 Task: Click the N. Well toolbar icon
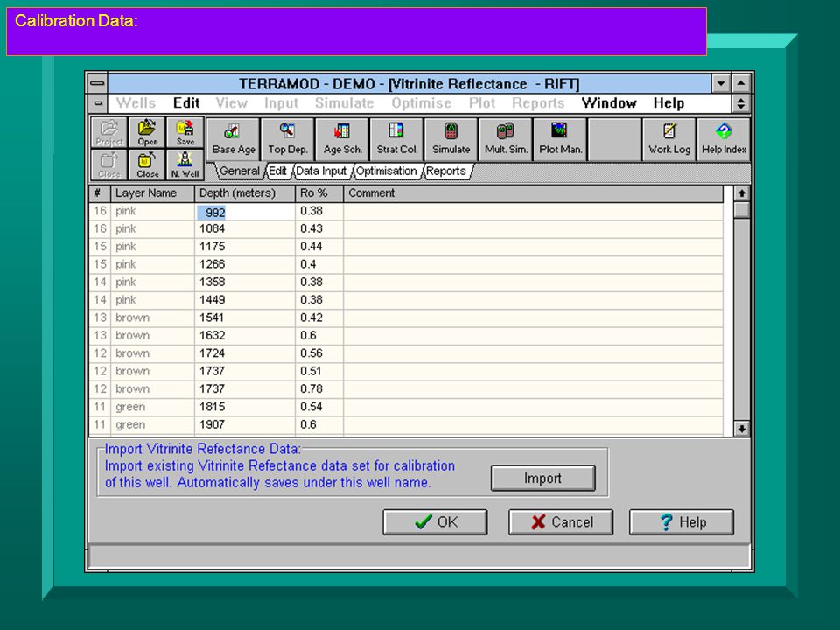point(185,164)
